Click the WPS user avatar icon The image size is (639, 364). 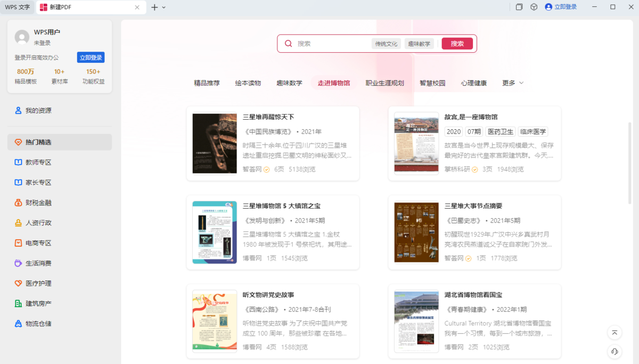pyautogui.click(x=22, y=37)
